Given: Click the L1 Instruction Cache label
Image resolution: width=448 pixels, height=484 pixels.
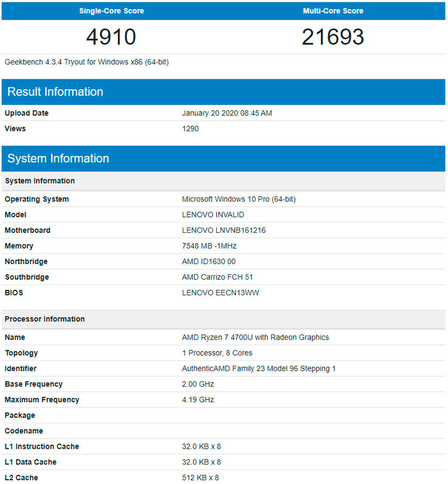Looking at the screenshot, I should (42, 446).
